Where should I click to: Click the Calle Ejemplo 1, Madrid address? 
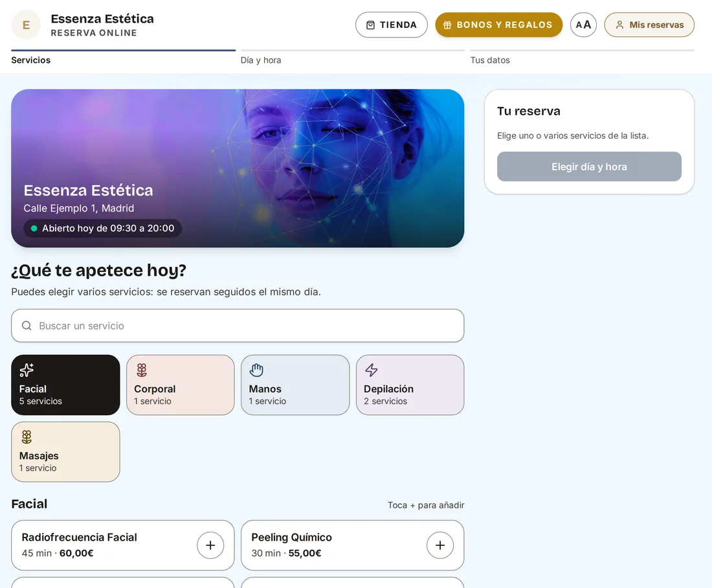click(79, 208)
